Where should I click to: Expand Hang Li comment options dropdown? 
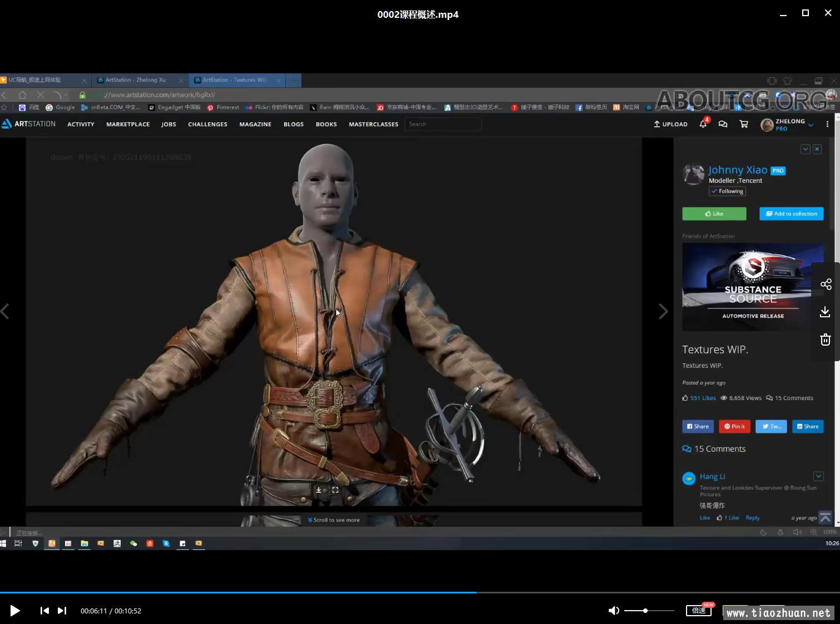[818, 476]
